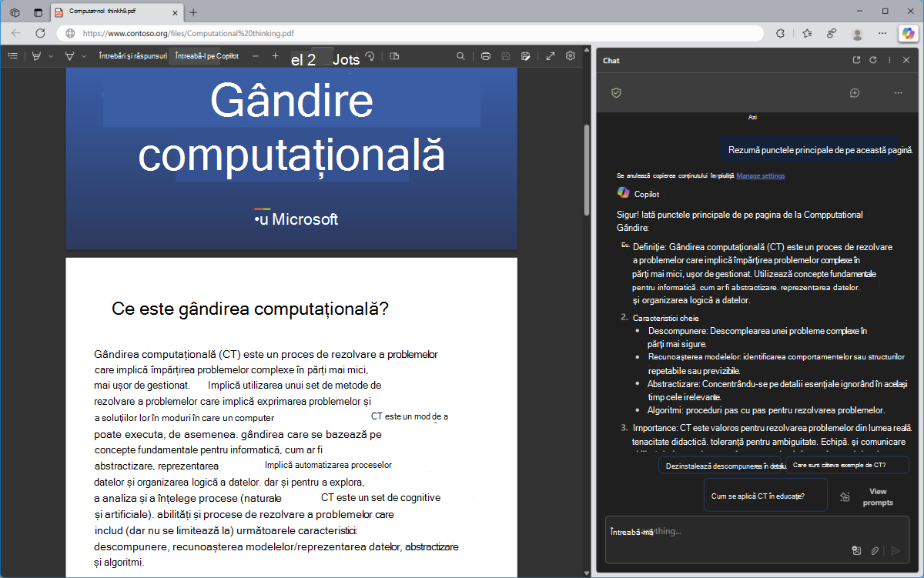
Task: Open PDF viewer settings gear
Action: click(571, 56)
